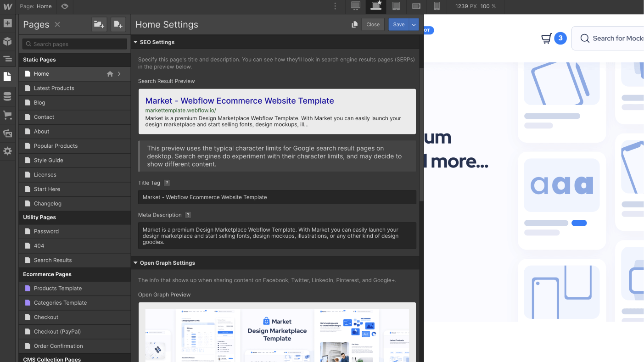Open the Ecommerce cart panel
Viewport: 644px width, 362px height.
pyautogui.click(x=7, y=115)
